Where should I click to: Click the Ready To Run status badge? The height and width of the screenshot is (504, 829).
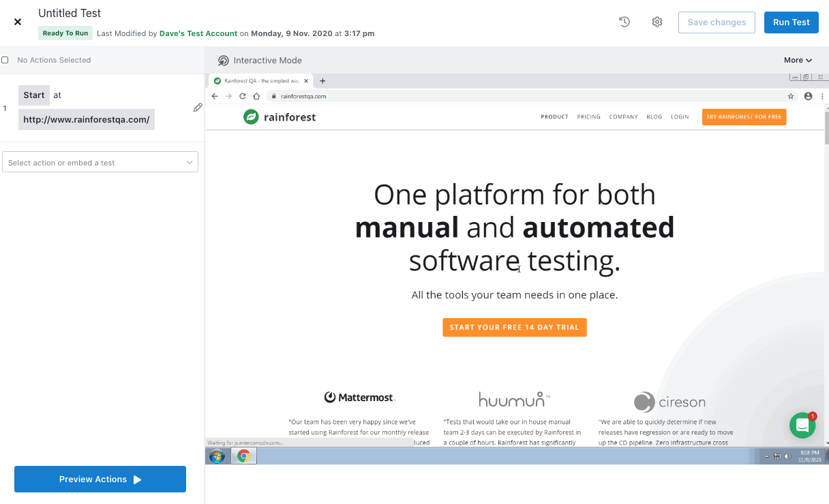tap(65, 33)
